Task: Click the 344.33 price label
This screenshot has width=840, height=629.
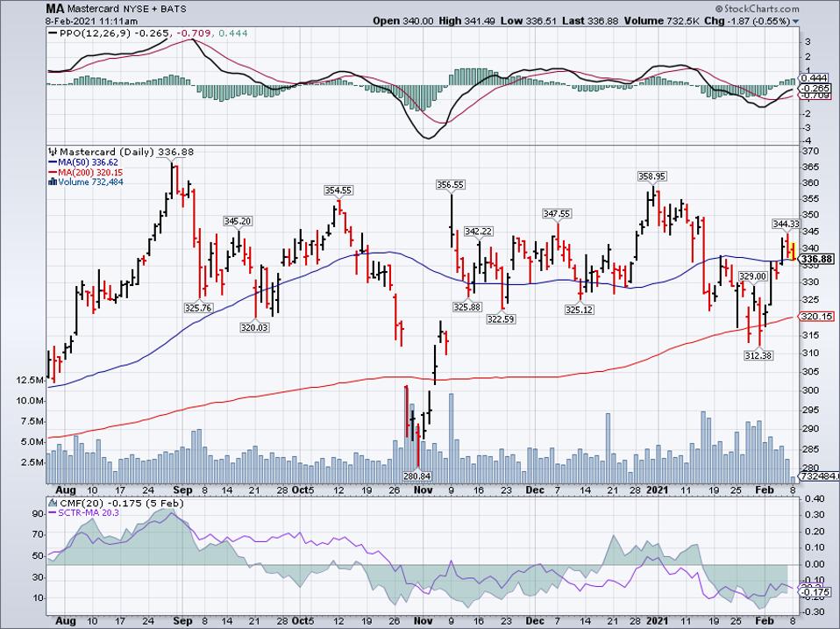Action: click(786, 224)
